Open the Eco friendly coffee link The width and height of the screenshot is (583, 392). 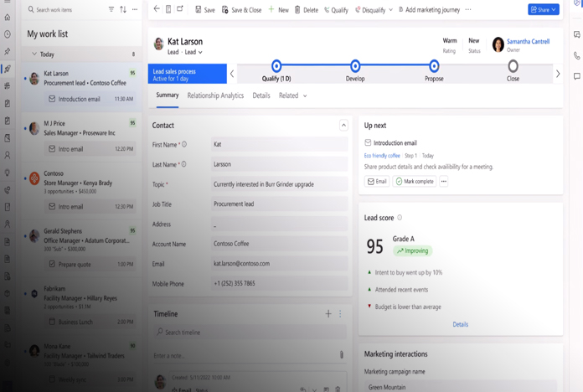[382, 156]
